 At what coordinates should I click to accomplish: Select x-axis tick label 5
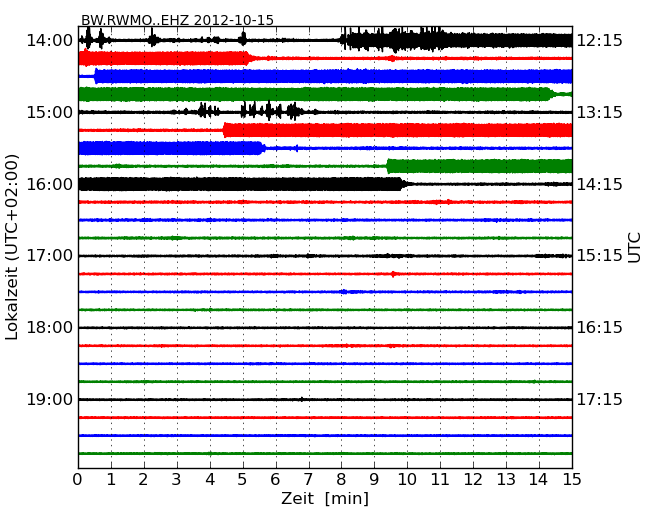click(x=242, y=479)
